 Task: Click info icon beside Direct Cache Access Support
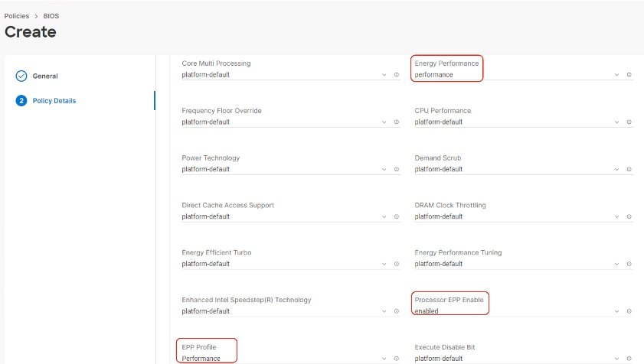(397, 217)
